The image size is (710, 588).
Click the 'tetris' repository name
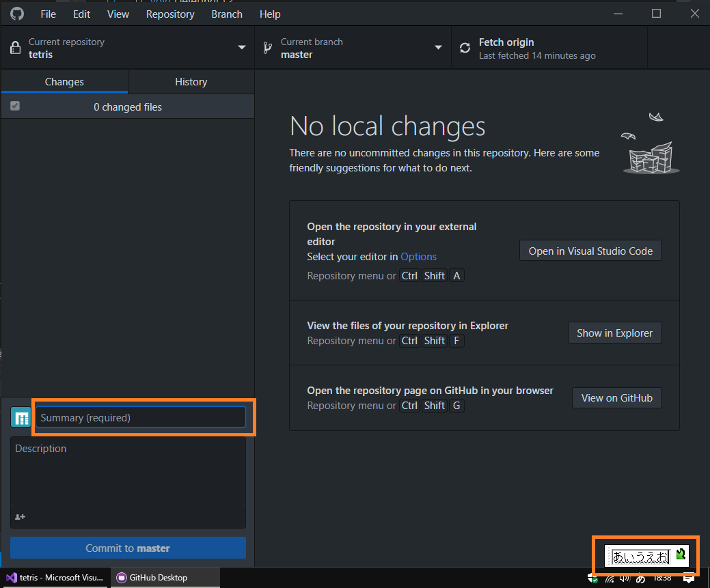point(41,55)
